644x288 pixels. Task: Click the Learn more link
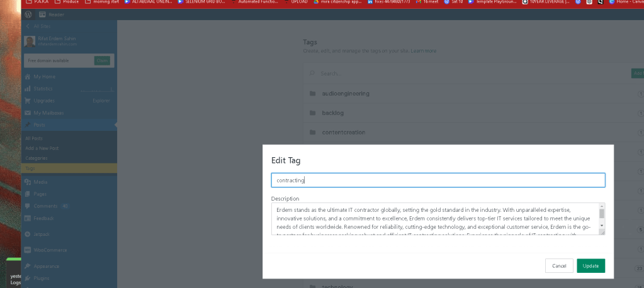[424, 51]
